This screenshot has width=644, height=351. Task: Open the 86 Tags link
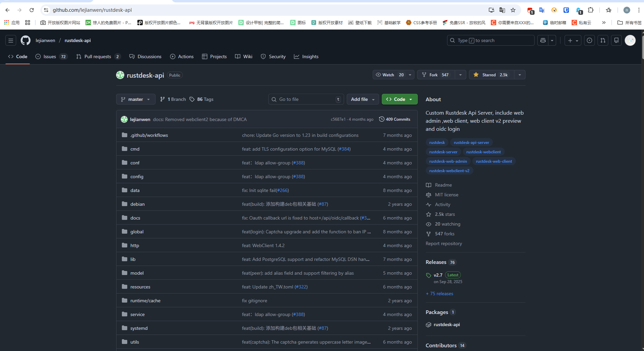[x=201, y=99]
